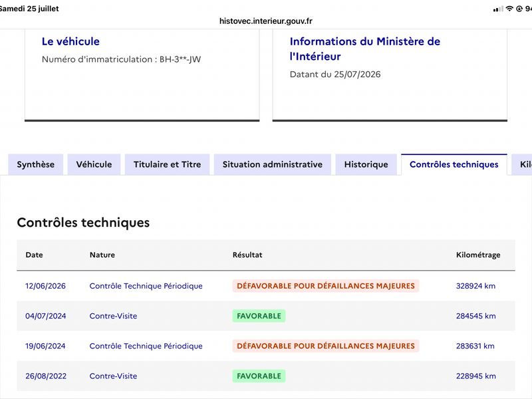Click the Date column header
This screenshot has height=399, width=532.
[x=35, y=255]
